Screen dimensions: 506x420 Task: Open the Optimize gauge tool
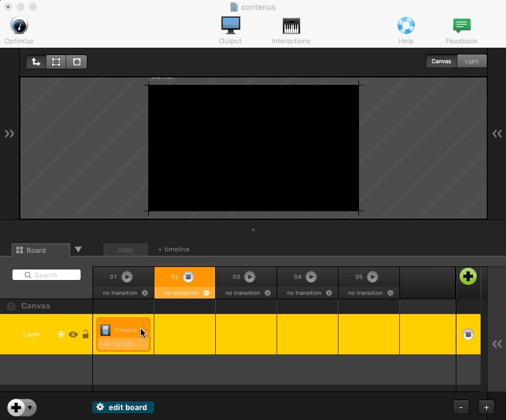19,26
